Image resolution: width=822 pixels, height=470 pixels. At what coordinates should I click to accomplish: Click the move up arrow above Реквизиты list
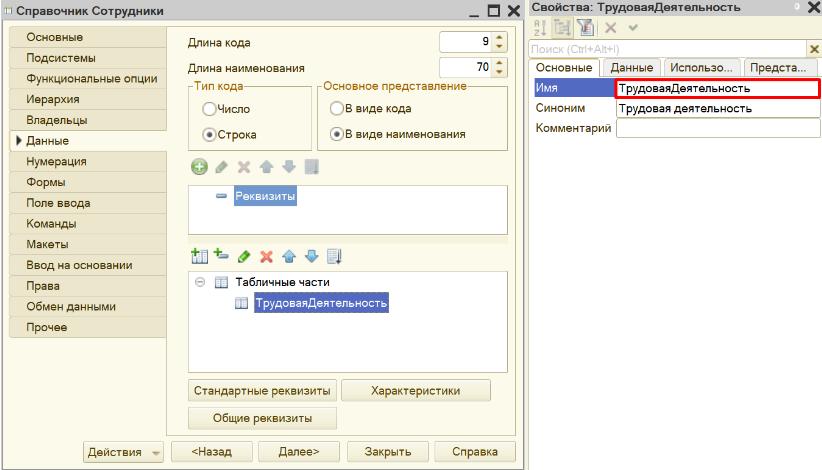[266, 167]
